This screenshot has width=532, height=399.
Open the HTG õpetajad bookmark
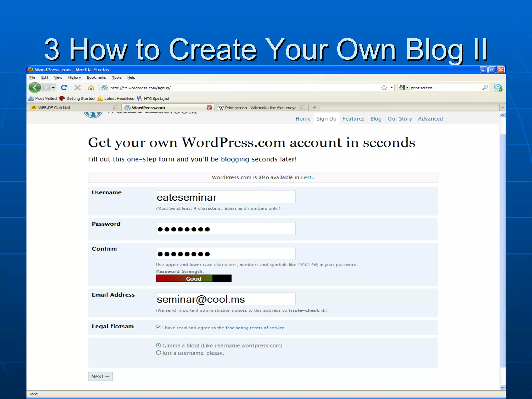[x=153, y=98]
